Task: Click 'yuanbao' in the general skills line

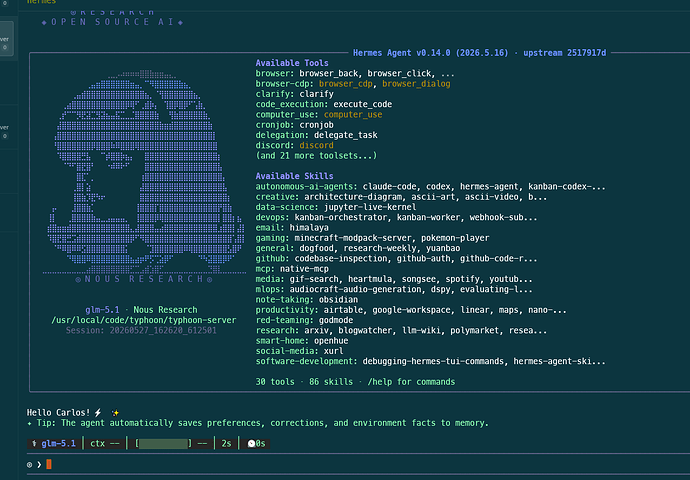Action: click(443, 248)
